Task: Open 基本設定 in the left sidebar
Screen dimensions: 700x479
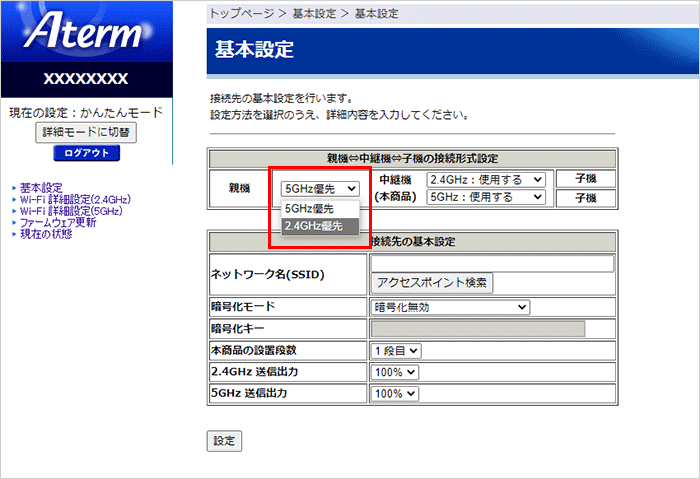Action: click(41, 188)
